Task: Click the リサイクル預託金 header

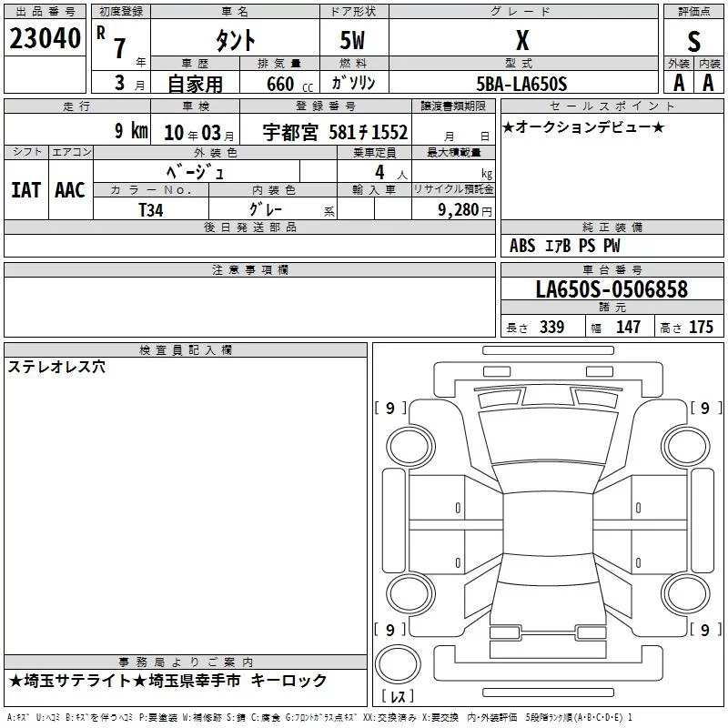Action: [453, 189]
